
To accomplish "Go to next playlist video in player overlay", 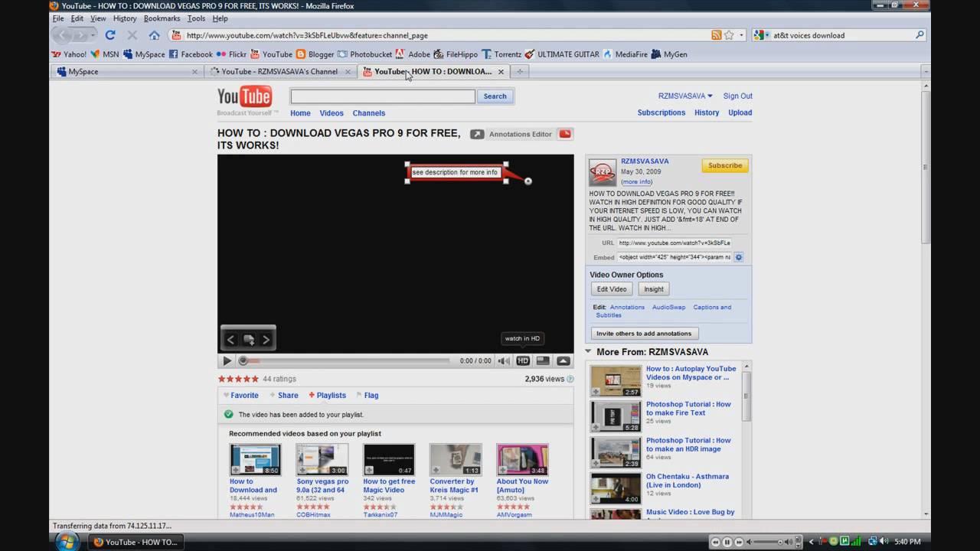I will [266, 340].
